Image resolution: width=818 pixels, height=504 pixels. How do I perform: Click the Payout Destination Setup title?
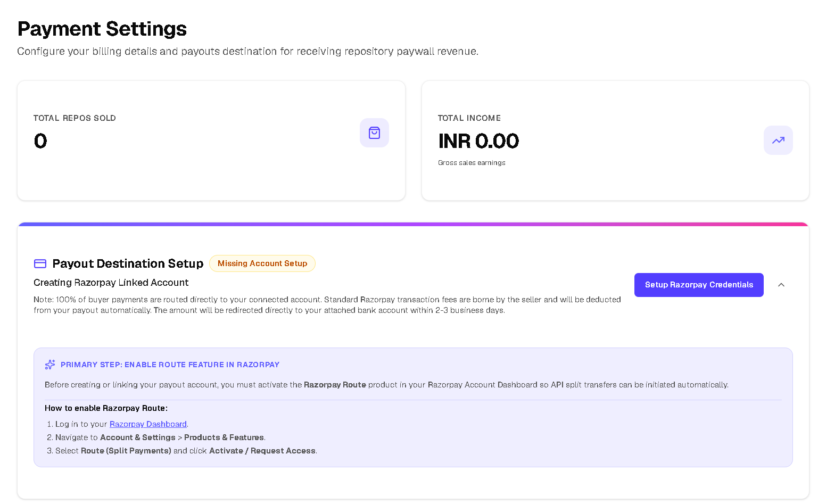point(128,263)
